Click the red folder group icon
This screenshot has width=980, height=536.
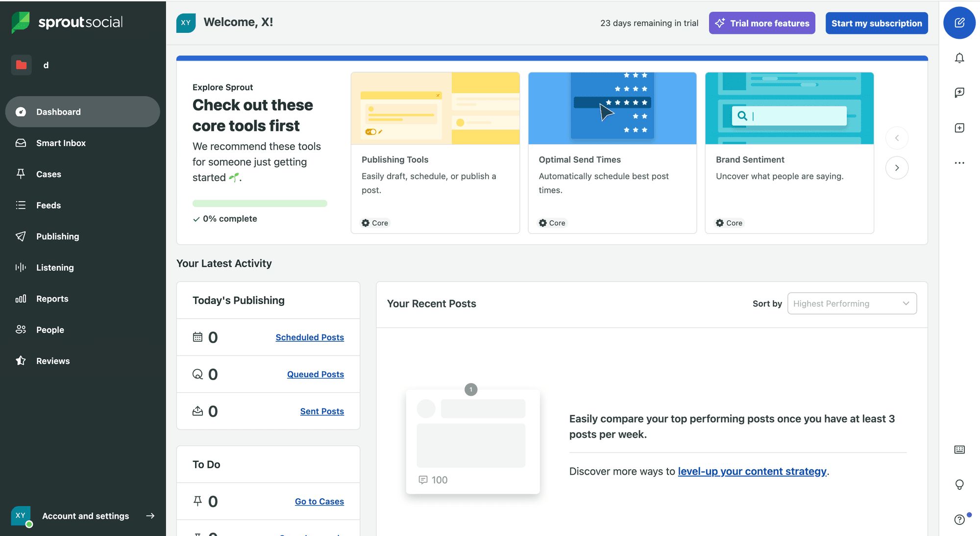[x=22, y=65]
